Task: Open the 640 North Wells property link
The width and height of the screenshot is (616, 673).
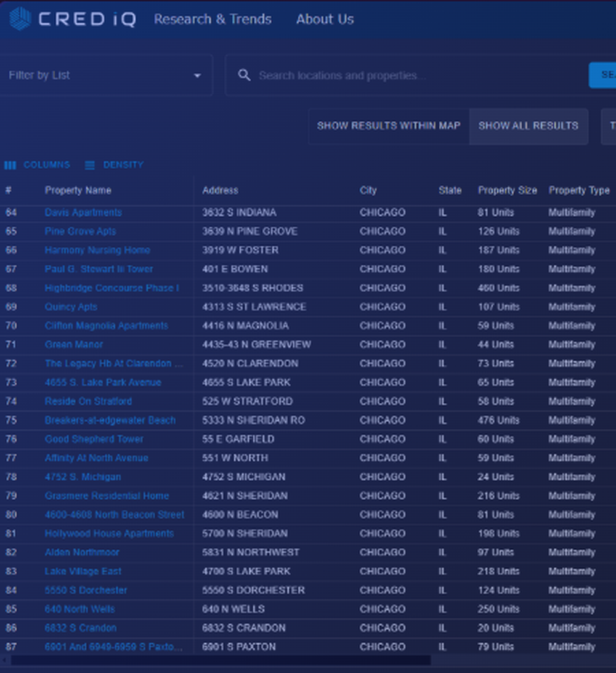Action: (x=79, y=609)
